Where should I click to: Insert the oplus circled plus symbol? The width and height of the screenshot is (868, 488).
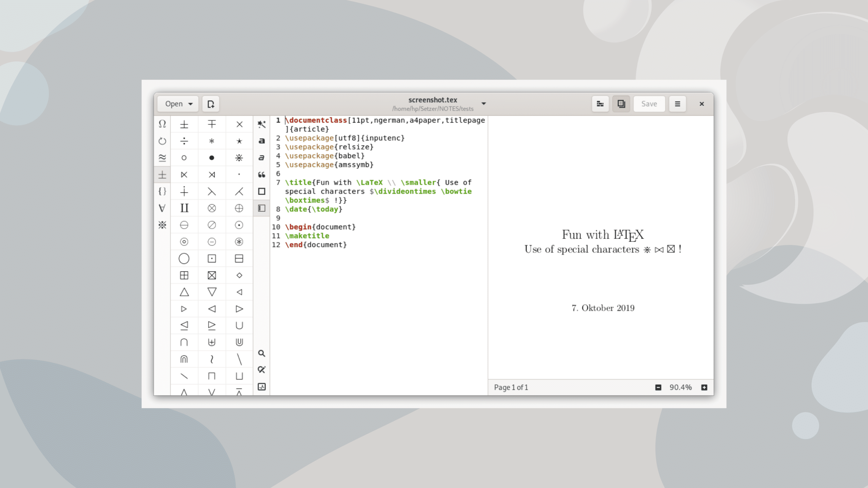pyautogui.click(x=239, y=208)
